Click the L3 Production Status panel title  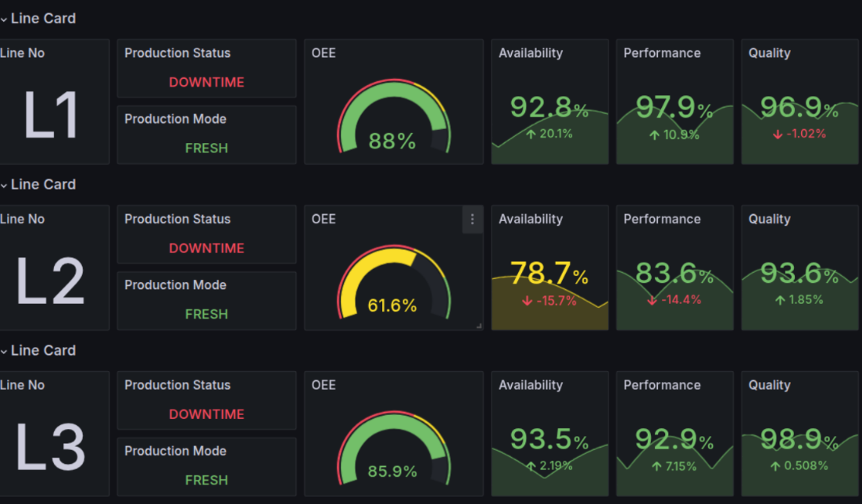[177, 385]
